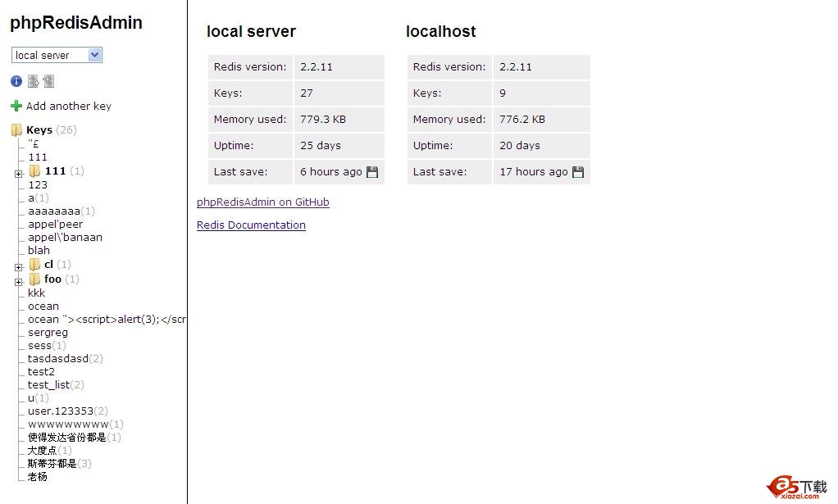Click the Add another key link

pos(68,106)
